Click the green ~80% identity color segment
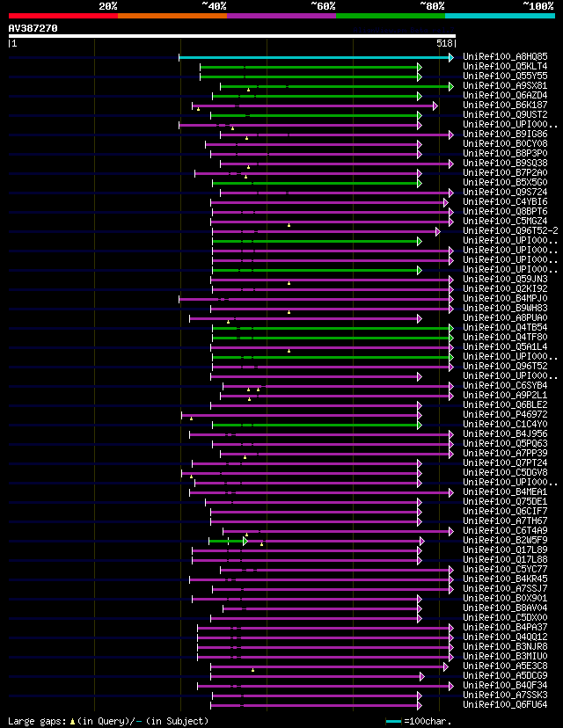This screenshot has height=728, width=563. 391,16
